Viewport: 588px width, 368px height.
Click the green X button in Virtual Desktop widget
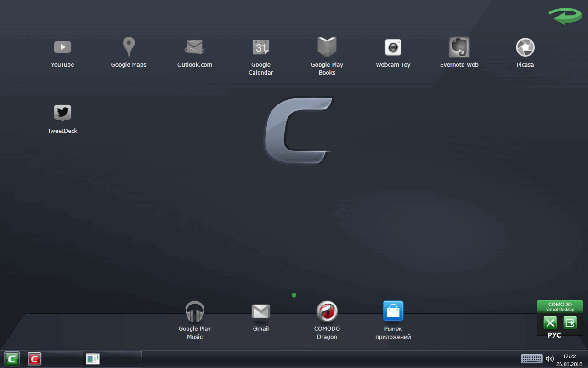[550, 323]
